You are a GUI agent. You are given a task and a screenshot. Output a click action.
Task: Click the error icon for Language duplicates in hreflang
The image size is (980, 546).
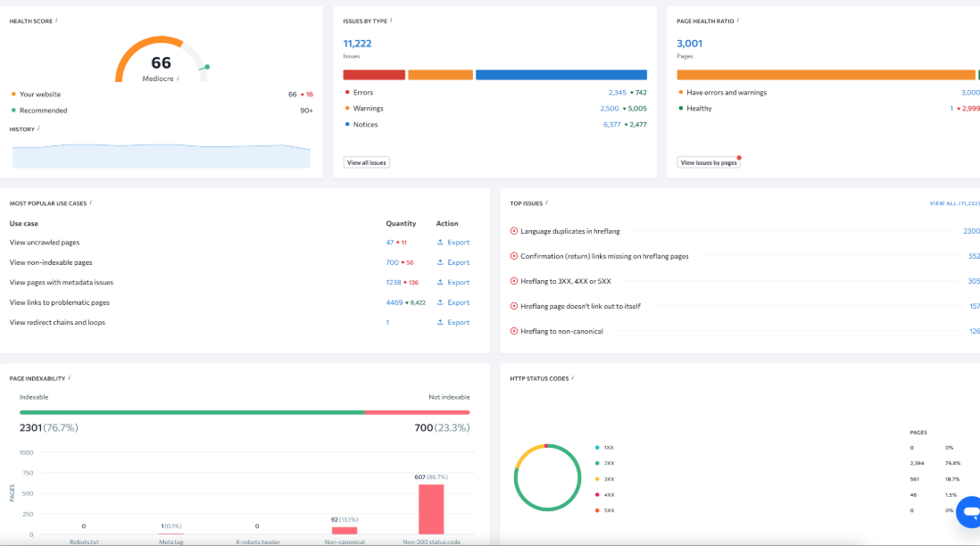[x=514, y=231]
